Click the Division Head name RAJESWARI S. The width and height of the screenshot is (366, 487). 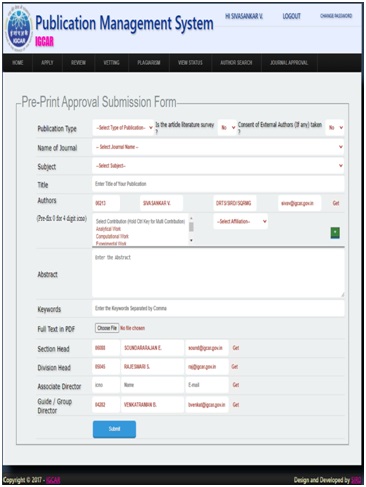pos(152,367)
